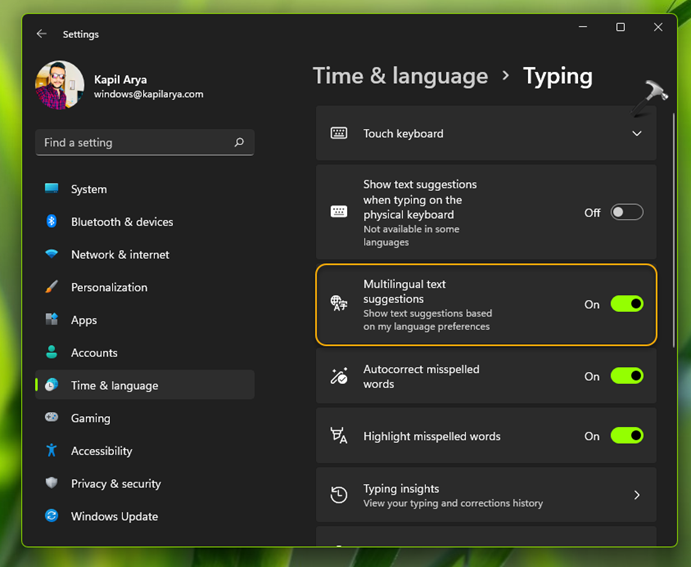Viewport: 691px width, 567px height.
Task: Click the Personalization paintbrush icon
Action: tap(51, 287)
